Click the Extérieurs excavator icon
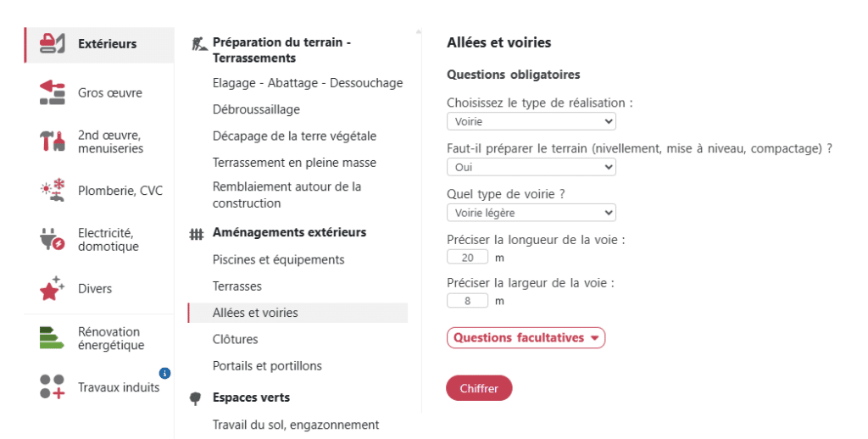The image size is (868, 439). (53, 44)
